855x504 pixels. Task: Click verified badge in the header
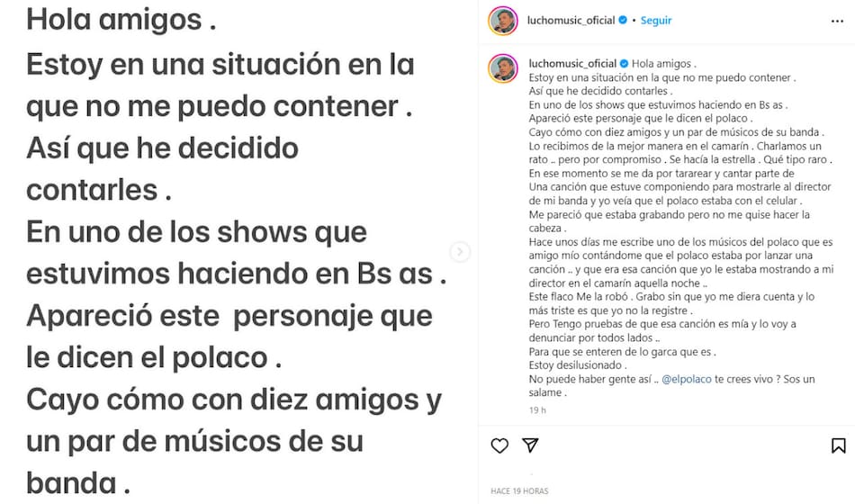(623, 20)
